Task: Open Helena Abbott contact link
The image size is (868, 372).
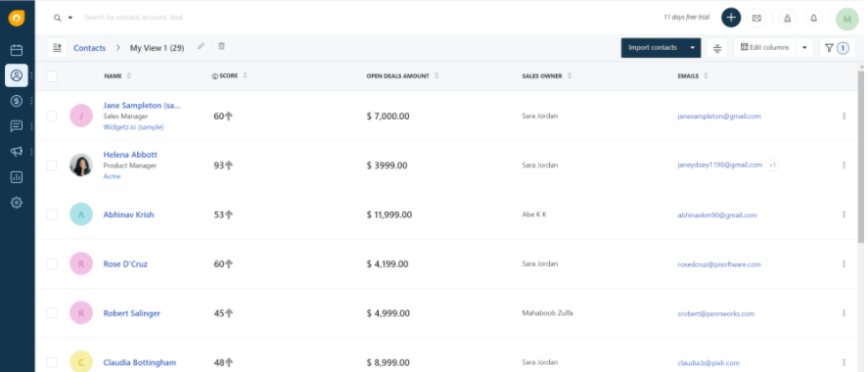Action: [130, 155]
